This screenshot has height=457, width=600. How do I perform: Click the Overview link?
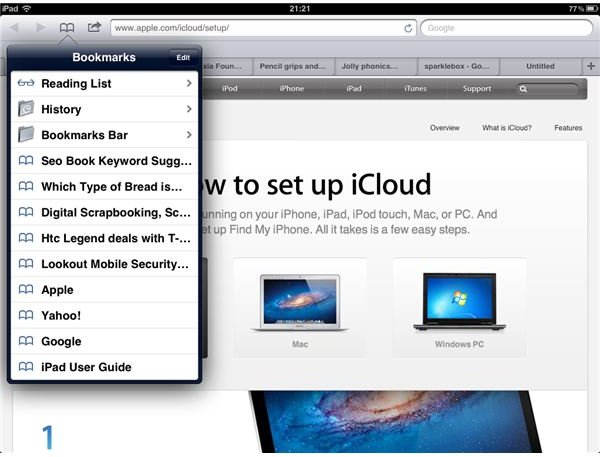445,128
